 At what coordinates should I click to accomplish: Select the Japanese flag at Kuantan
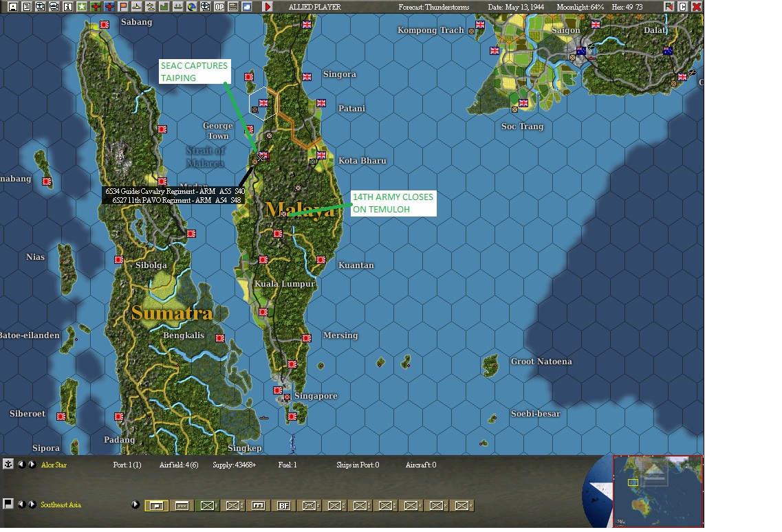pyautogui.click(x=321, y=260)
